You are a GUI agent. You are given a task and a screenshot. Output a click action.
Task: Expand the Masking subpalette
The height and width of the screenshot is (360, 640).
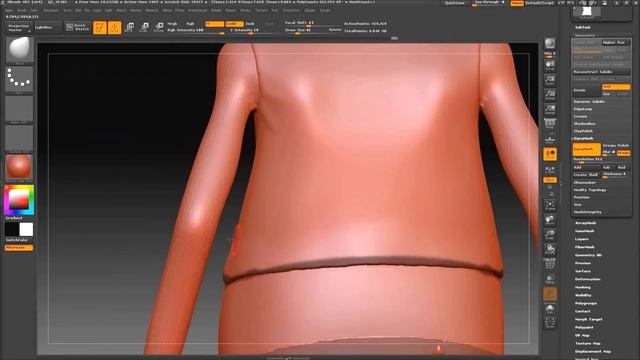tap(583, 287)
